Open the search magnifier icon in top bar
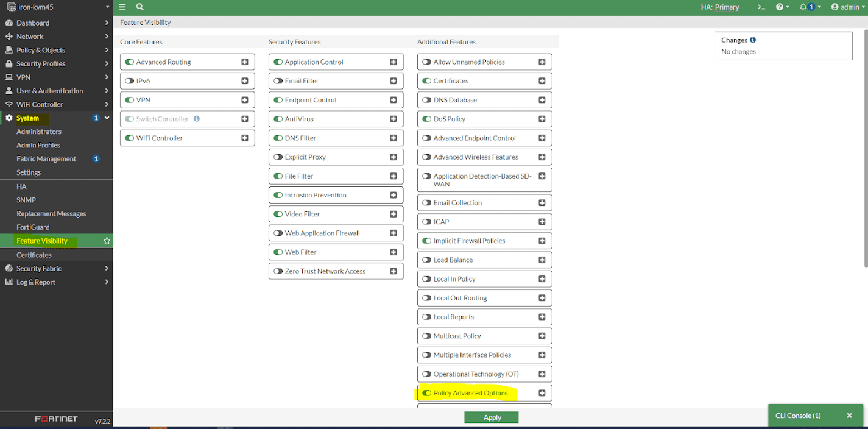 140,7
